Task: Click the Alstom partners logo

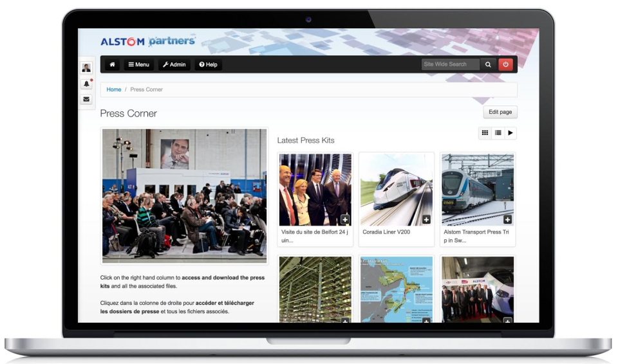Action: coord(148,41)
